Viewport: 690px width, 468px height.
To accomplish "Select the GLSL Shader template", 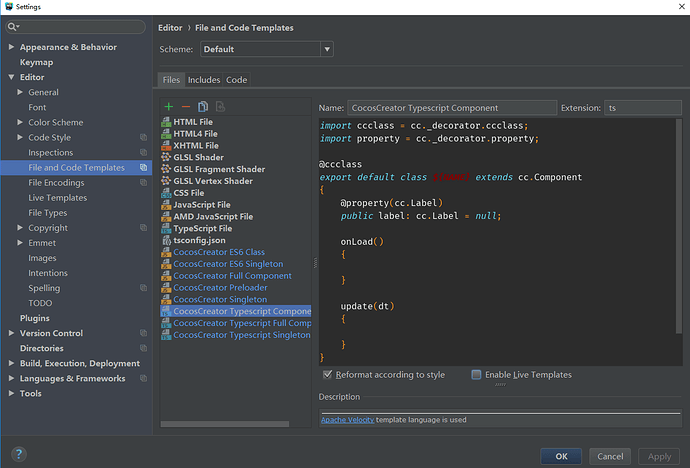I will pos(198,157).
